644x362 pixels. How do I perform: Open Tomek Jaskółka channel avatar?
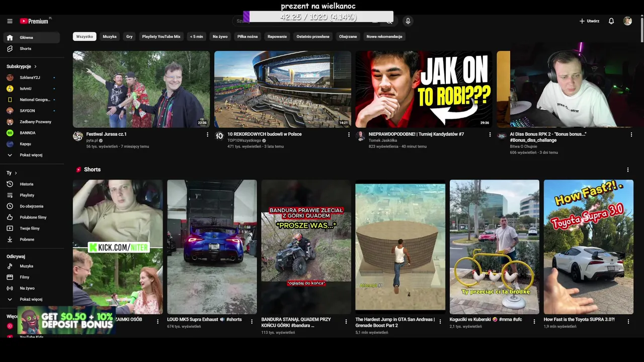coord(360,136)
